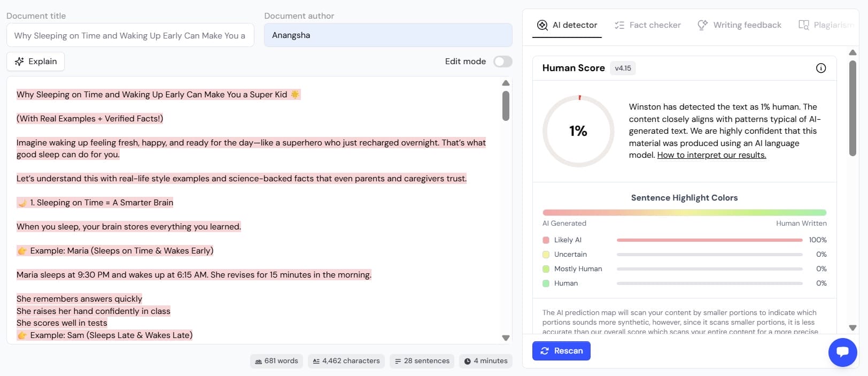Open How to interpret our results link
Viewport: 868px width, 376px height.
(x=711, y=155)
